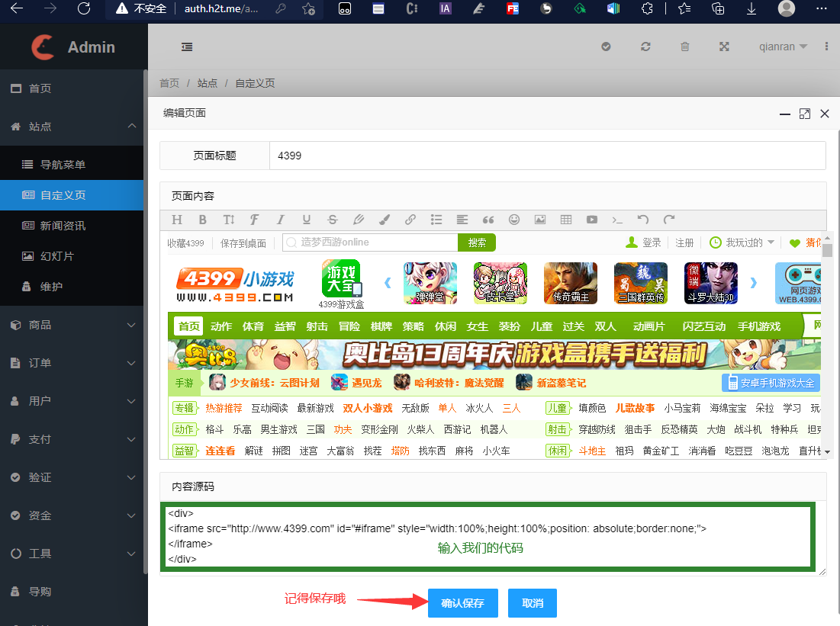
Task: Toggle bold formatting in editor toolbar
Action: tap(202, 220)
